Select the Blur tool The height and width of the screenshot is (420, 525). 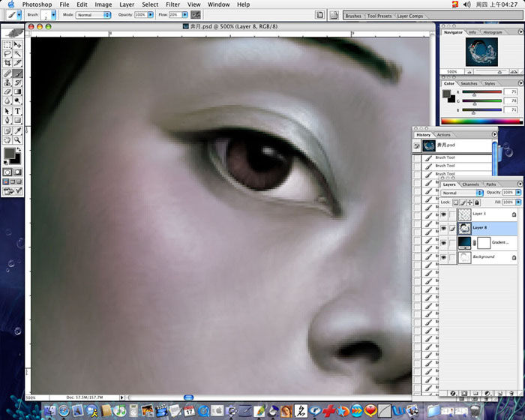[7, 100]
